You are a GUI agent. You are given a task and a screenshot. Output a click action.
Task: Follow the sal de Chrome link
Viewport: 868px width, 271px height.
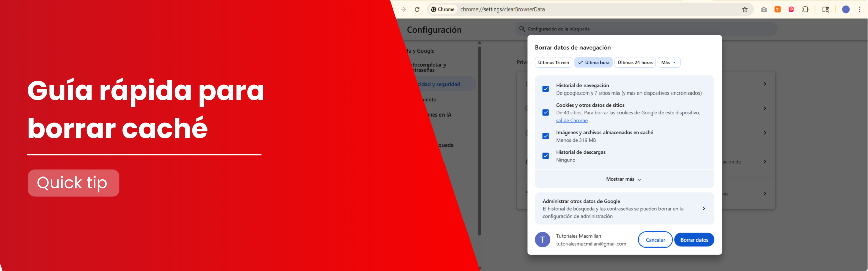point(572,120)
